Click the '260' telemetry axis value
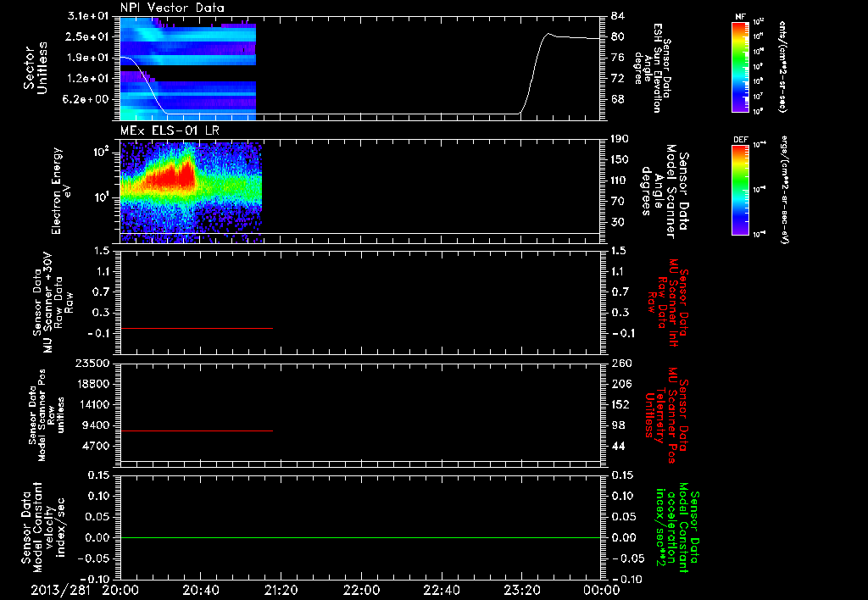 coord(621,363)
